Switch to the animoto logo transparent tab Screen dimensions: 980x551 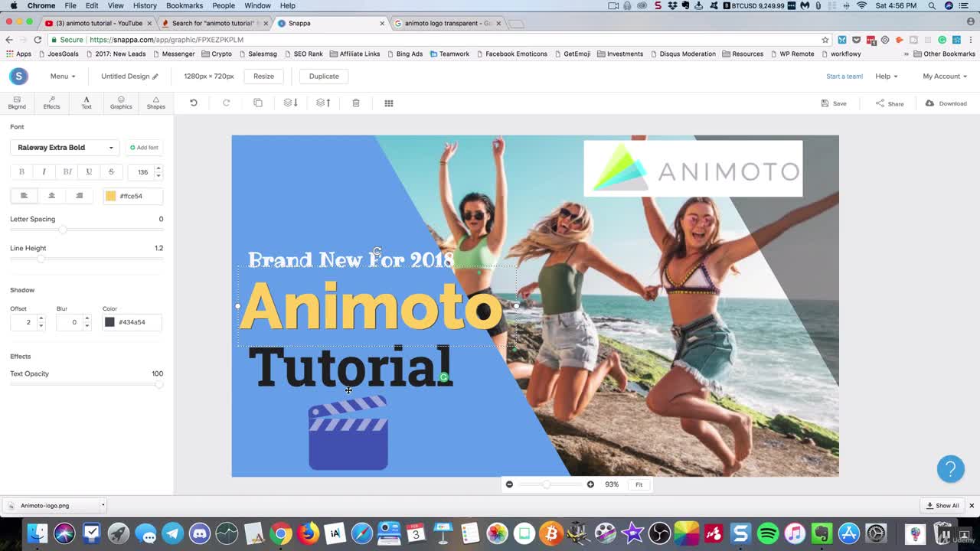pyautogui.click(x=448, y=23)
